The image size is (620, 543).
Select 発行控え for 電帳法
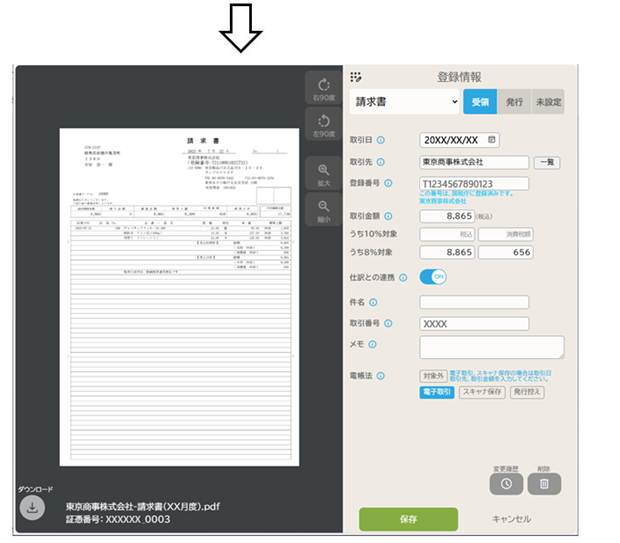coord(527,392)
